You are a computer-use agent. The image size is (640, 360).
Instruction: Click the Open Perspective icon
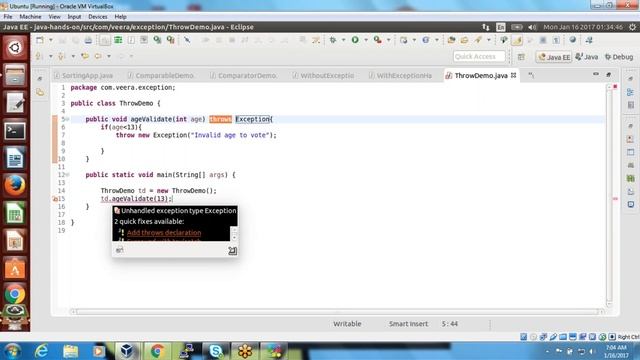point(521,57)
